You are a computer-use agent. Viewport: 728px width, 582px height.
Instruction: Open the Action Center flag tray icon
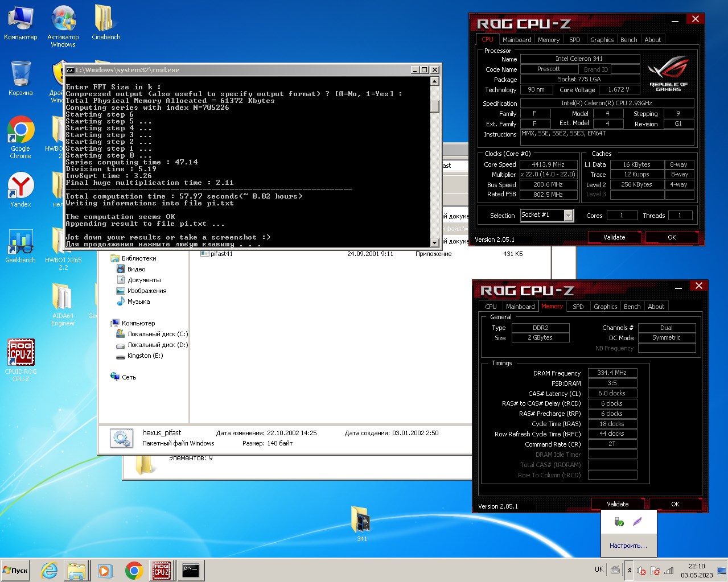pos(655,571)
